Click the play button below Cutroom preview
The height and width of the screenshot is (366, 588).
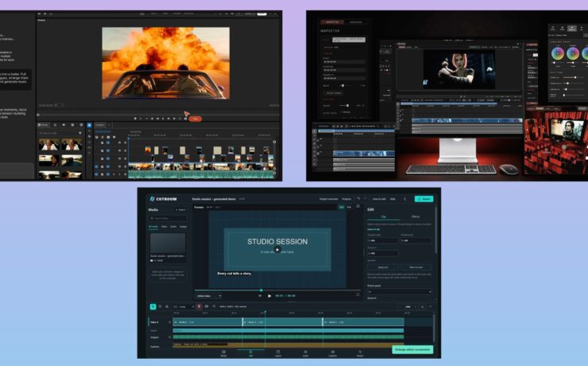(269, 296)
